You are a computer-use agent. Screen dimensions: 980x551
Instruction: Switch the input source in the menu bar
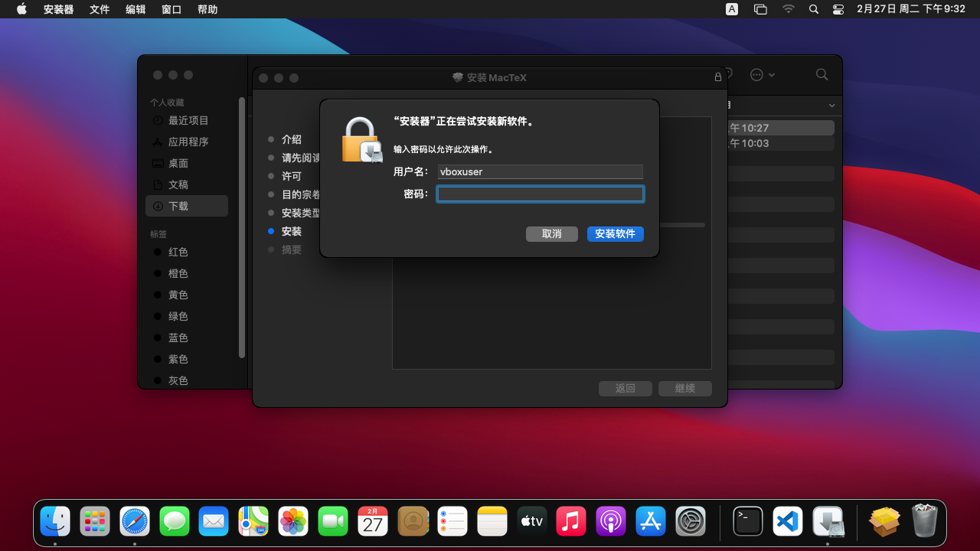732,9
